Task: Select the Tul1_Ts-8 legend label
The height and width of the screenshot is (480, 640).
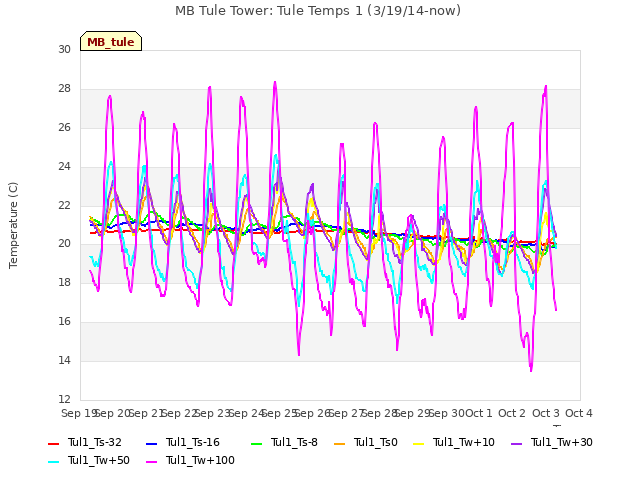Action: pyautogui.click(x=294, y=442)
